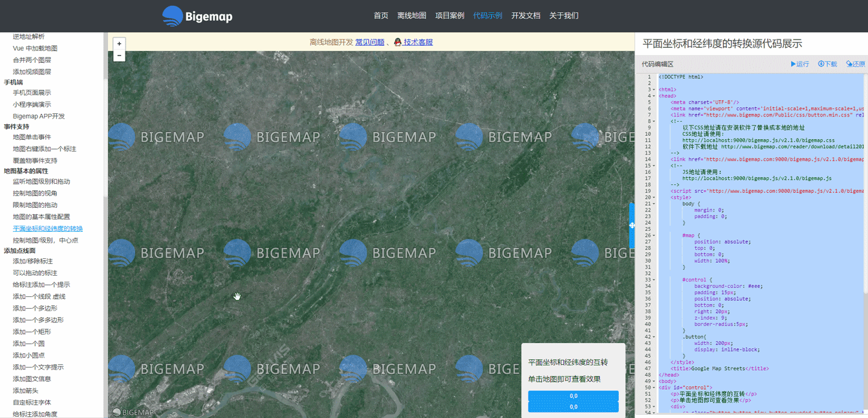Select 限制地图的拖动 example
This screenshot has height=418, width=868.
[x=35, y=205]
